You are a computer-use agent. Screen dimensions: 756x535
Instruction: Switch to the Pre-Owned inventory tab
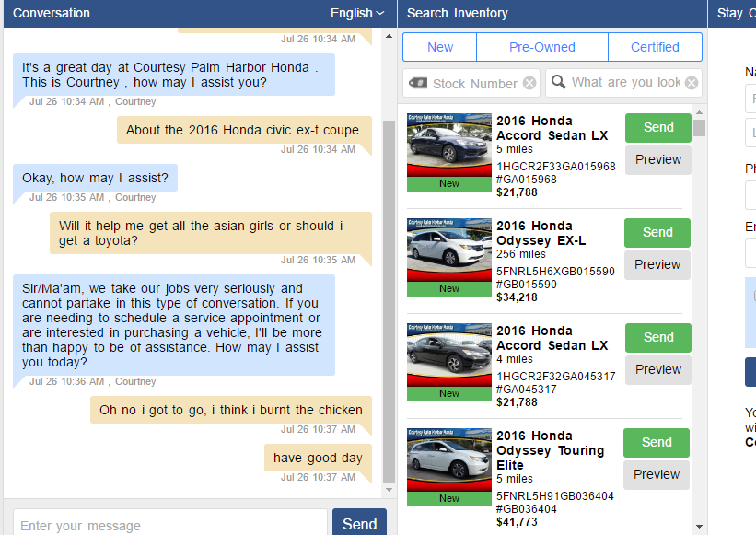pos(542,47)
